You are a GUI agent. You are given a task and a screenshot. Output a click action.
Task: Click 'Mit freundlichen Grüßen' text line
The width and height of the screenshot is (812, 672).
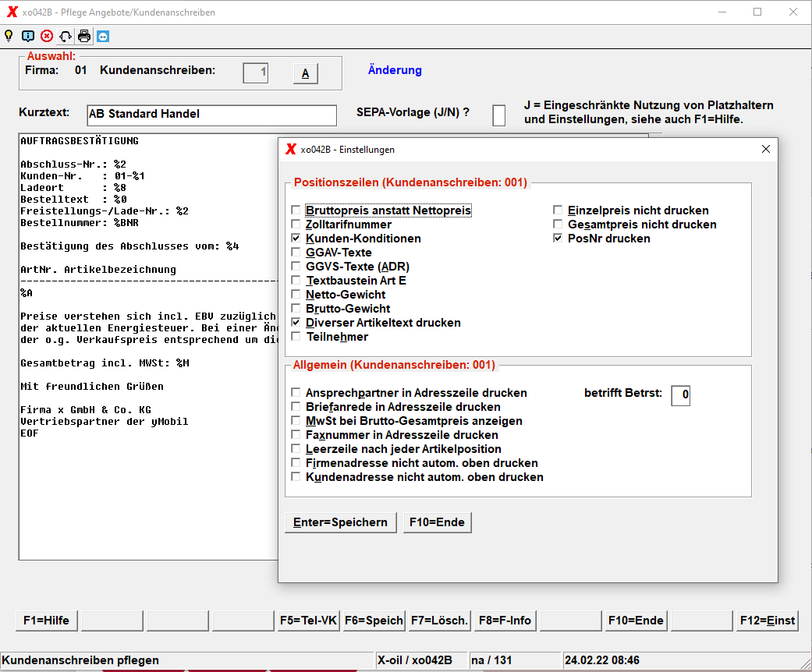tap(92, 386)
